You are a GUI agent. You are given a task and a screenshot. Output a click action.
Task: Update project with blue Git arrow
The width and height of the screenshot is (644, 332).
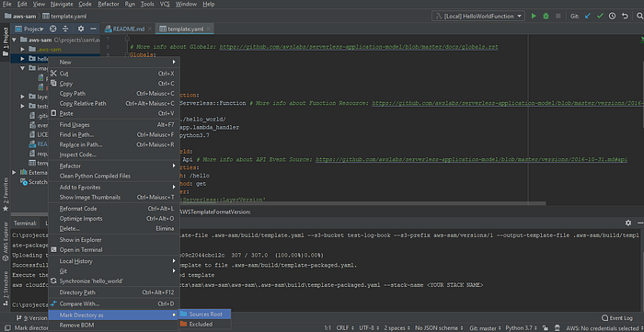[587, 16]
